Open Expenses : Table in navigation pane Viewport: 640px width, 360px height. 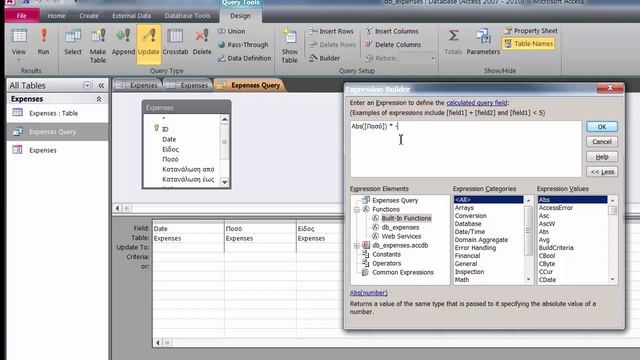[57, 113]
